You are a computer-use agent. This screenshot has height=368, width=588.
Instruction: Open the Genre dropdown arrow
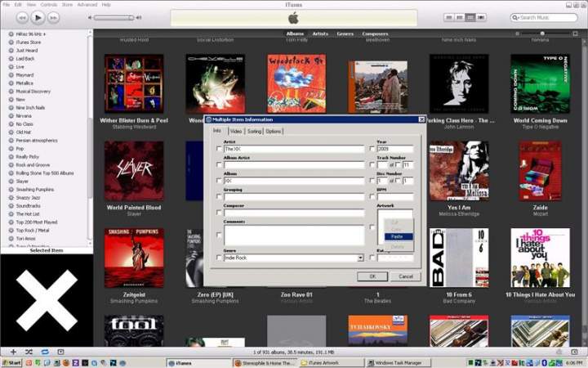pos(360,258)
